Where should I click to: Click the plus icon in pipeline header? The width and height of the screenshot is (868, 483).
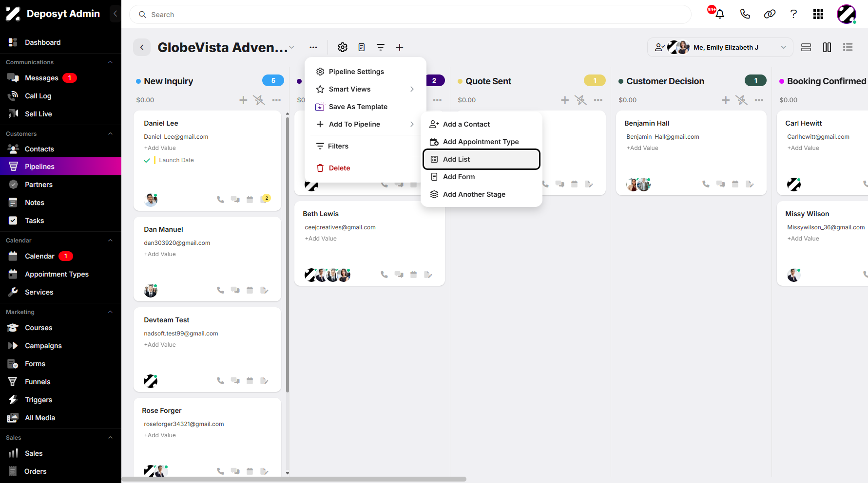[400, 47]
